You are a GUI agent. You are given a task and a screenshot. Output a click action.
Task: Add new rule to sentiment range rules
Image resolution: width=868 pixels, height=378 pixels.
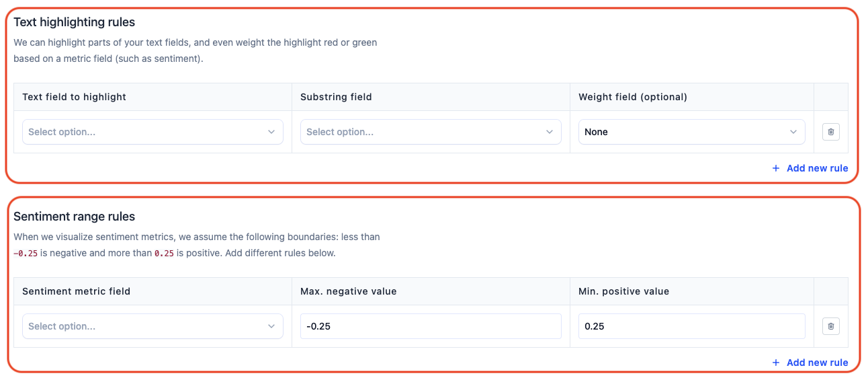[810, 363]
